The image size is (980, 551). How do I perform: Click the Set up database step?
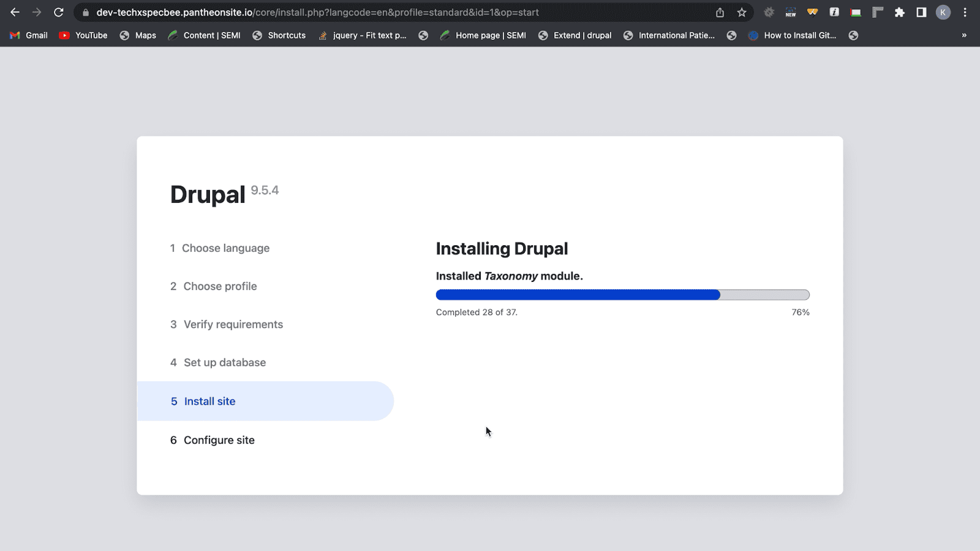(218, 362)
